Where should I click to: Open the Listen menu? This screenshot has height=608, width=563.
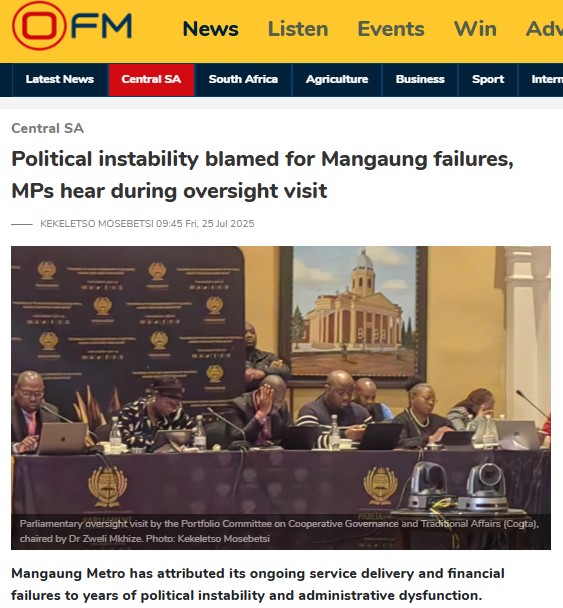pos(298,29)
